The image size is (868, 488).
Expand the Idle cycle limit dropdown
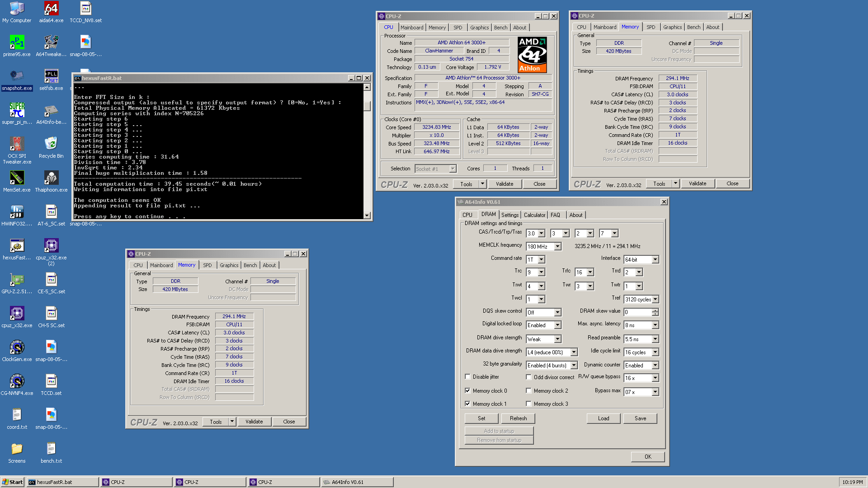click(655, 352)
